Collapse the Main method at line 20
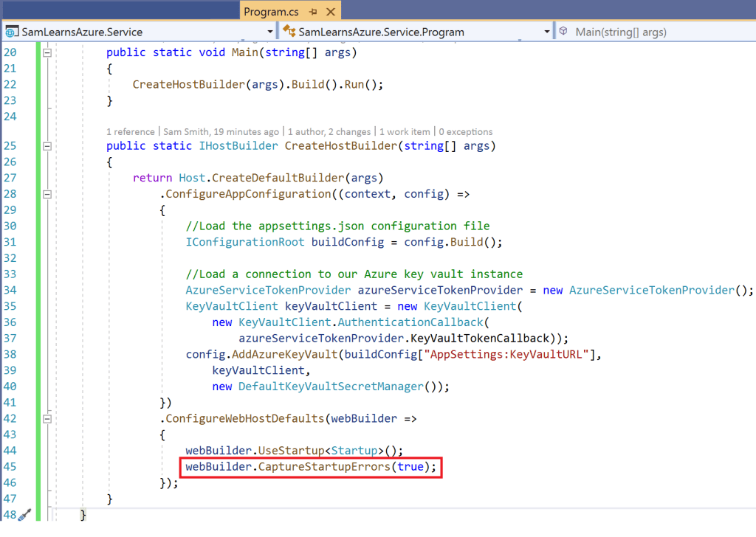The image size is (756, 537). (47, 52)
